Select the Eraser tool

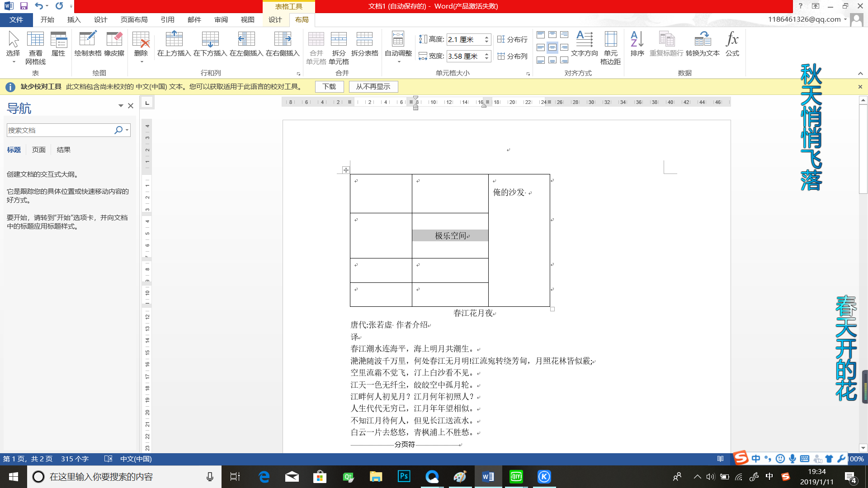click(114, 44)
